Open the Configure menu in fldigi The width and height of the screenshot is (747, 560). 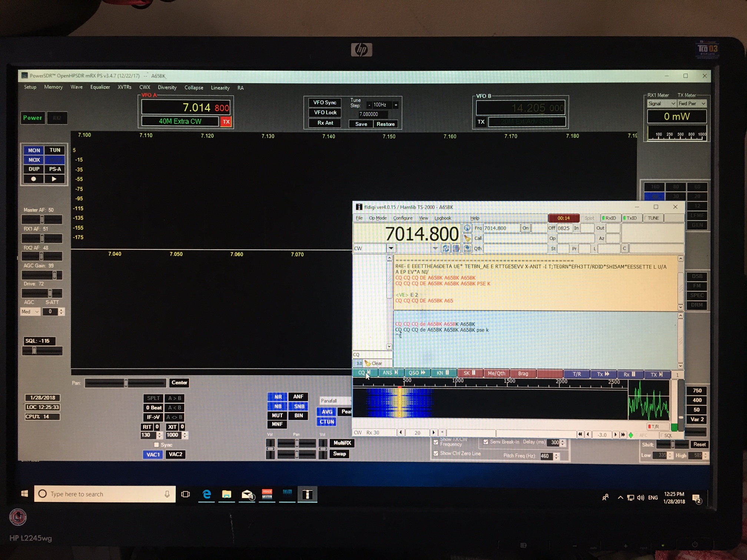pyautogui.click(x=403, y=218)
